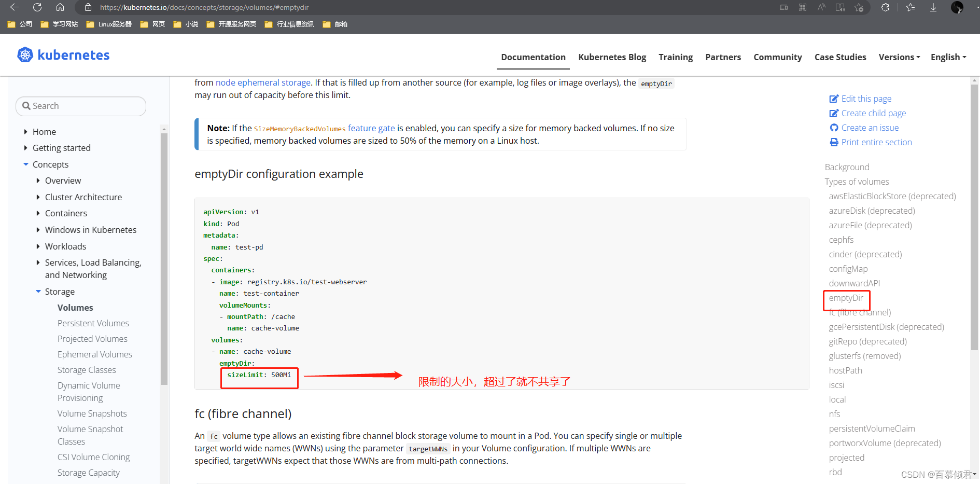Screen dimensions: 980x484
Task: Jump to emptyDir in table of contents
Action: 846,298
